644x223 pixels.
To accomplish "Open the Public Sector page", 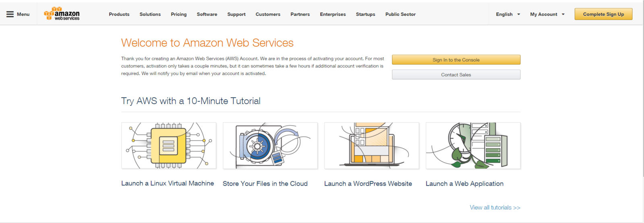I will (x=400, y=14).
